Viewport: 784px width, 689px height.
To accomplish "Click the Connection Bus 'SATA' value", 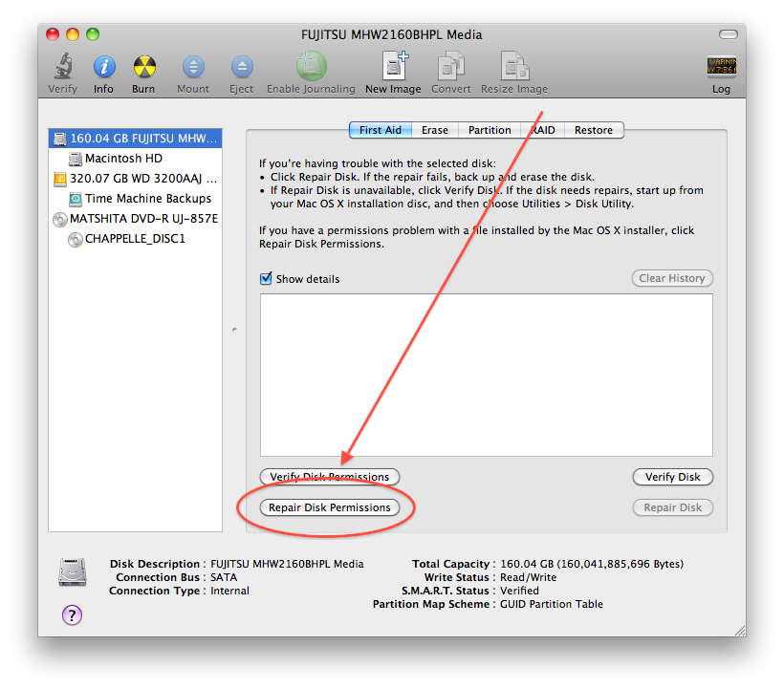I will pyautogui.click(x=224, y=577).
